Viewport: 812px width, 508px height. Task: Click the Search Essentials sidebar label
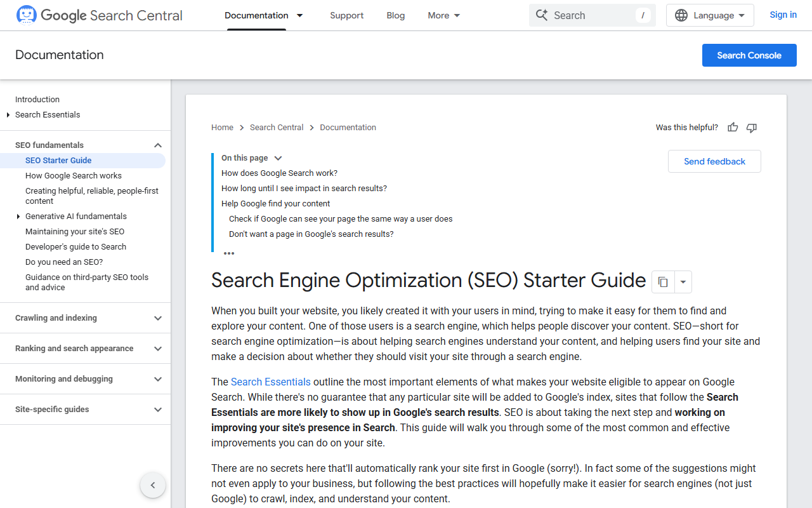point(48,115)
